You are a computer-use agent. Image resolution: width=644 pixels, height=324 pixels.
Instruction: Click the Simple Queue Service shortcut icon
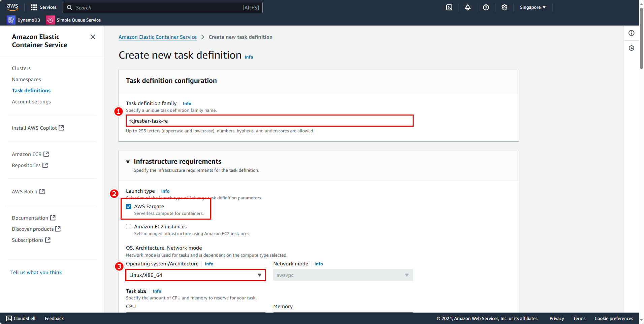[50, 20]
